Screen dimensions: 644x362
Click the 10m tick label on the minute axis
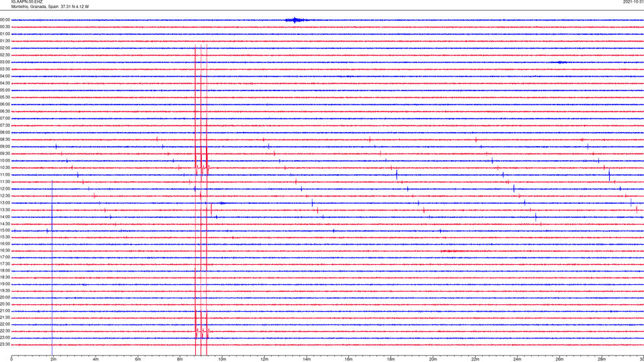[x=222, y=359]
